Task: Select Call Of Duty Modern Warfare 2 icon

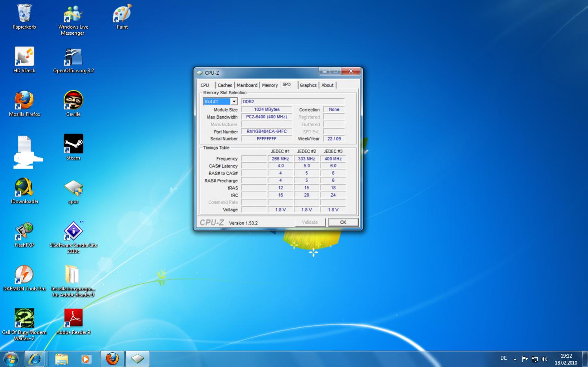Action: 24,325
